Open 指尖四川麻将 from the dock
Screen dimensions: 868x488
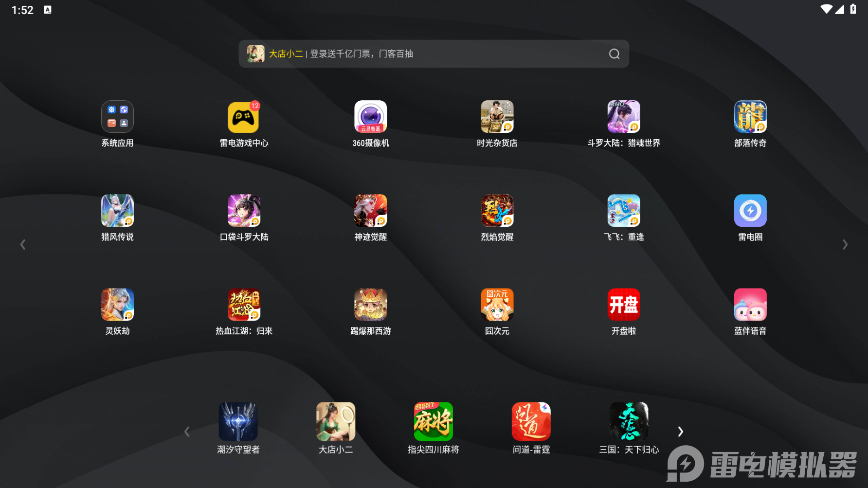tap(433, 421)
